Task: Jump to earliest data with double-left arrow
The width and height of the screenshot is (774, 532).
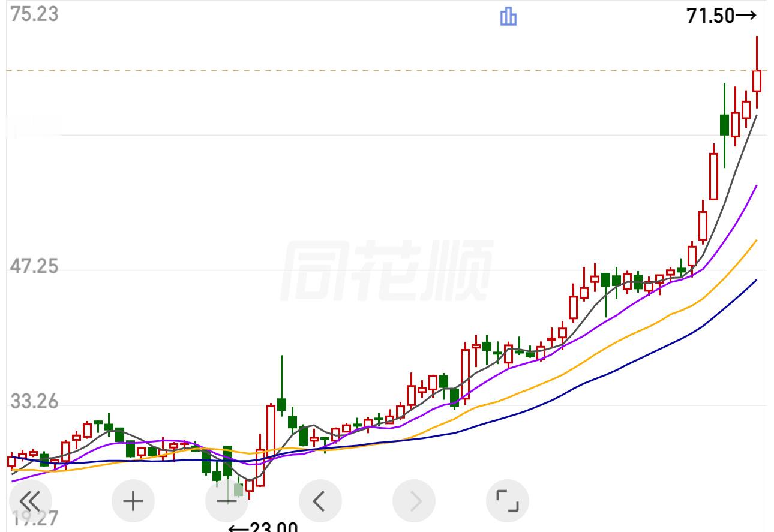Action: pyautogui.click(x=31, y=500)
